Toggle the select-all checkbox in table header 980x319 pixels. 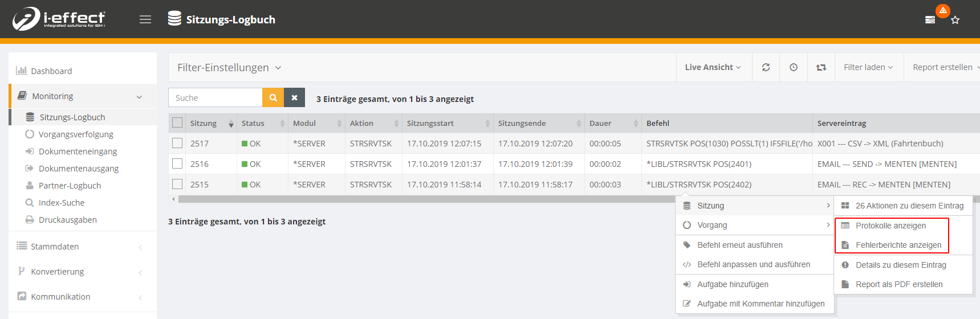point(177,122)
